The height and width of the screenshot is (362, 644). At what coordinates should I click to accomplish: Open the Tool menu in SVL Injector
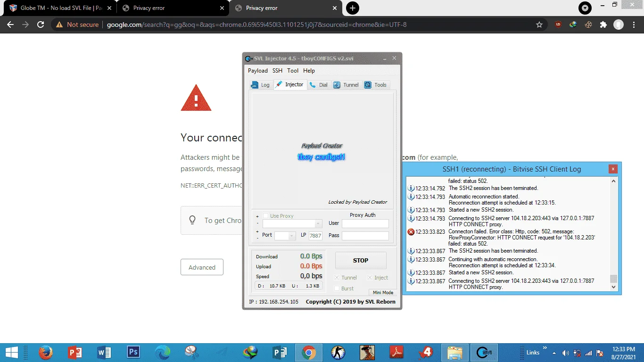tap(293, 71)
